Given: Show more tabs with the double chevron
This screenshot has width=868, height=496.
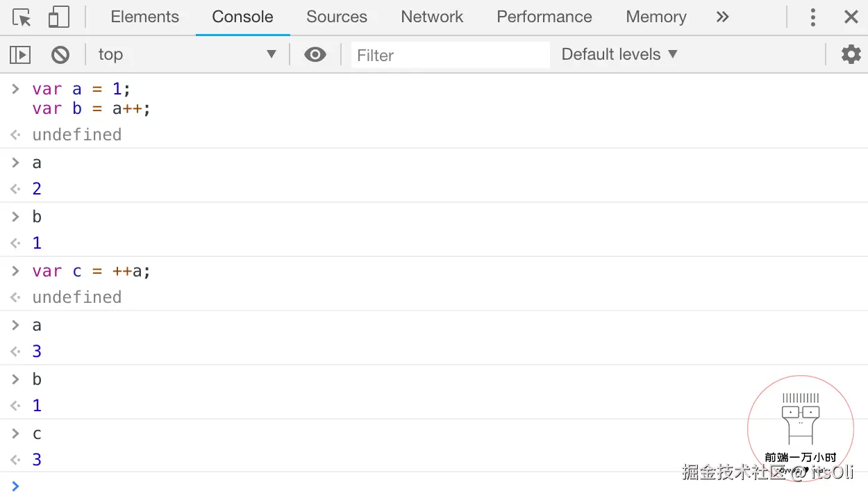Looking at the screenshot, I should tap(723, 17).
